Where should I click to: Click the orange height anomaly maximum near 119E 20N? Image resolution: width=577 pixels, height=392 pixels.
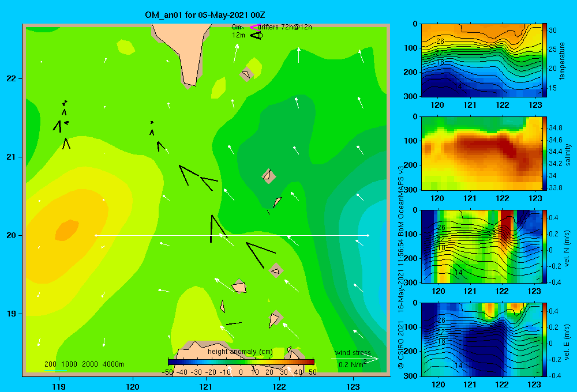[x=66, y=230]
